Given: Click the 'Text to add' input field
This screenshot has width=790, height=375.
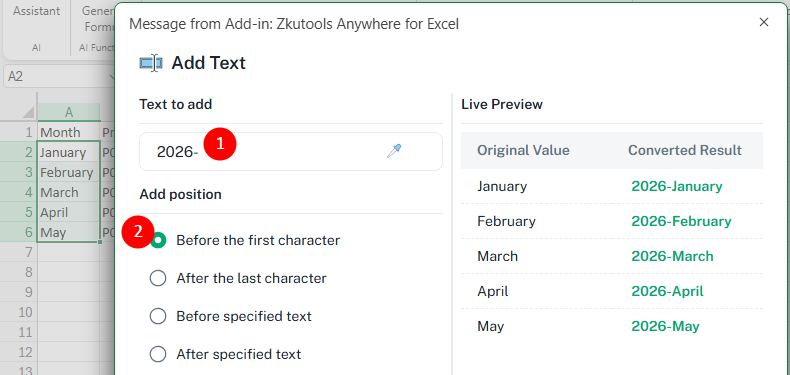Looking at the screenshot, I should coord(291,152).
